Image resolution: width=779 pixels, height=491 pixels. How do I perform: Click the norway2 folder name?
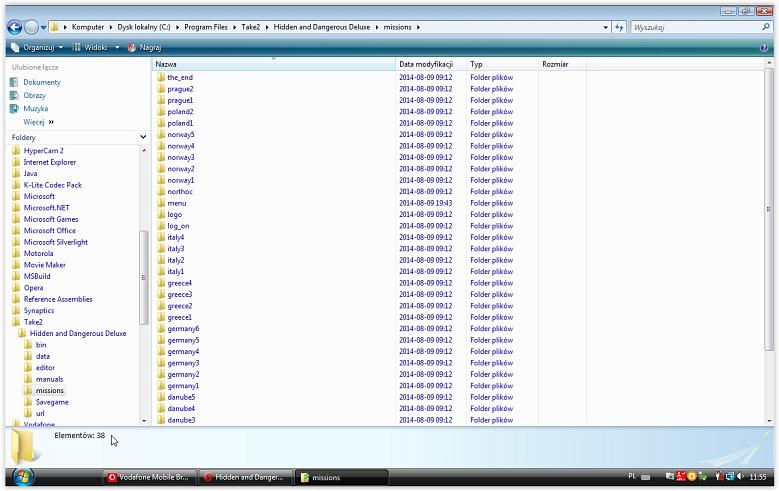(181, 169)
